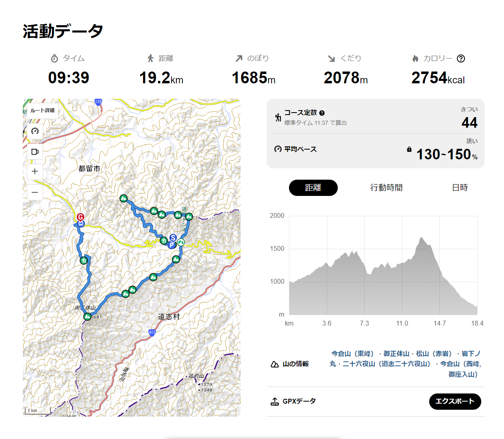The image size is (504, 439).
Task: Open the course constant help icon
Action: click(322, 113)
